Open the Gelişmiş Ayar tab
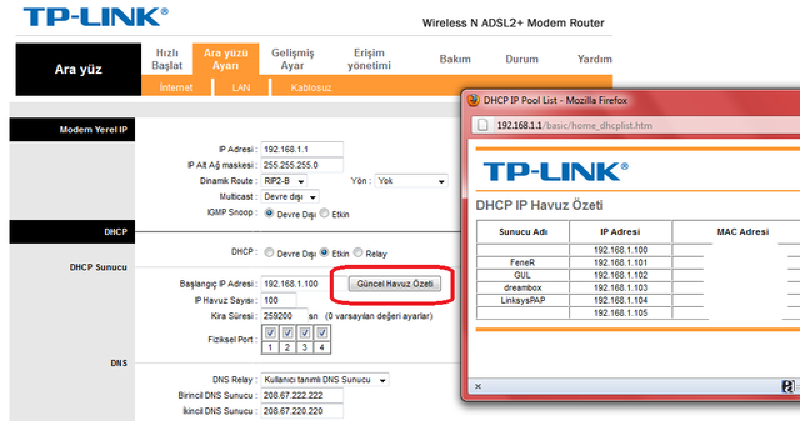 point(292,59)
